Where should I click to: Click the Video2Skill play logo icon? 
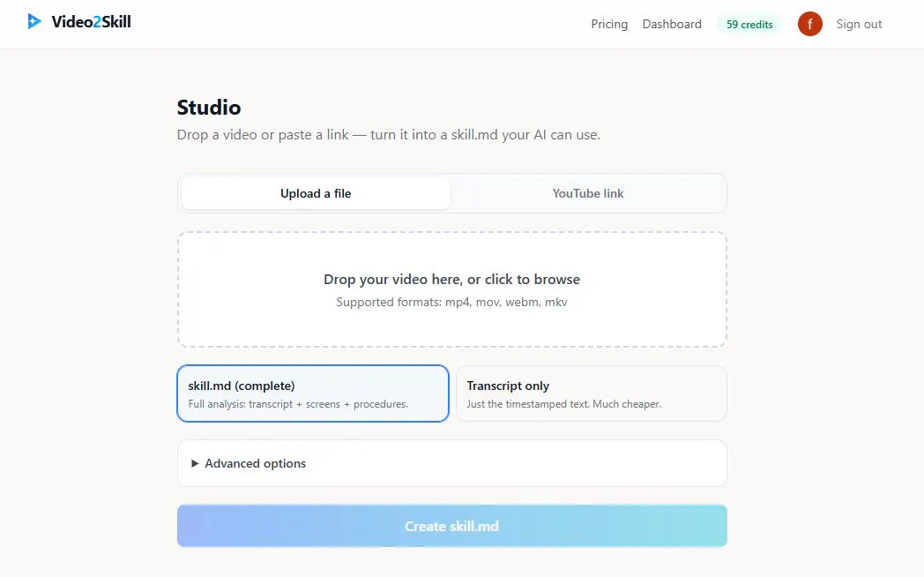(34, 22)
